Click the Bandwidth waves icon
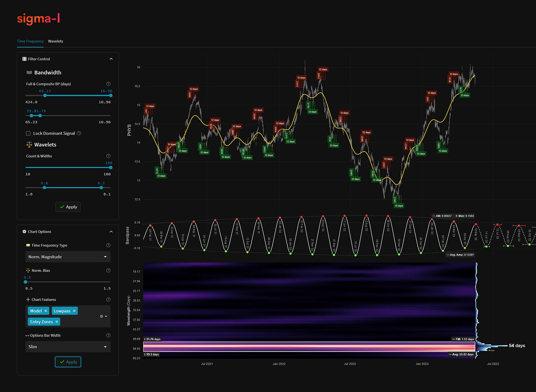This screenshot has width=536, height=392. (x=29, y=73)
